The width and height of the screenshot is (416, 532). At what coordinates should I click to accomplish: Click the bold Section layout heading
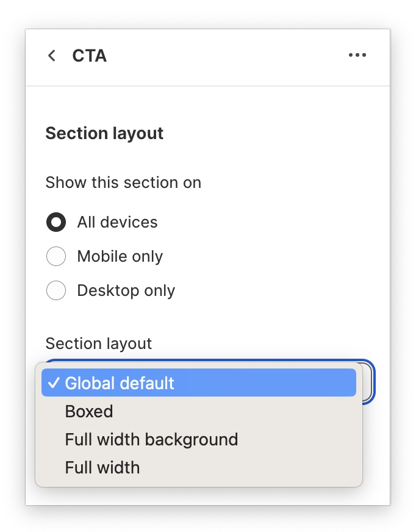point(104,133)
